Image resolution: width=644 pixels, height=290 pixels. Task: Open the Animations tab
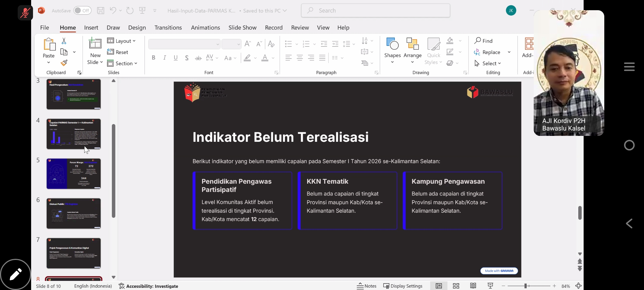(205, 28)
